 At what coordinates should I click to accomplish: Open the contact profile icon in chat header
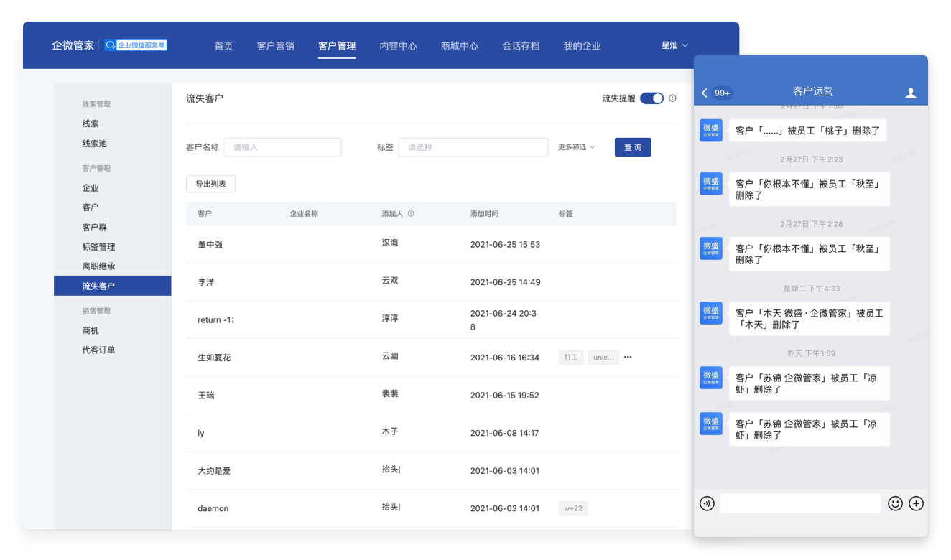910,93
